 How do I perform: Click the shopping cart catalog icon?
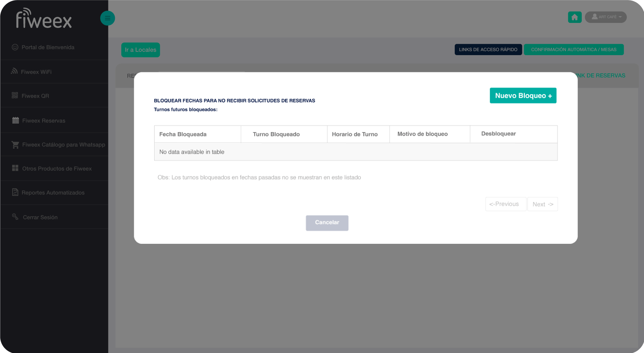click(x=15, y=145)
